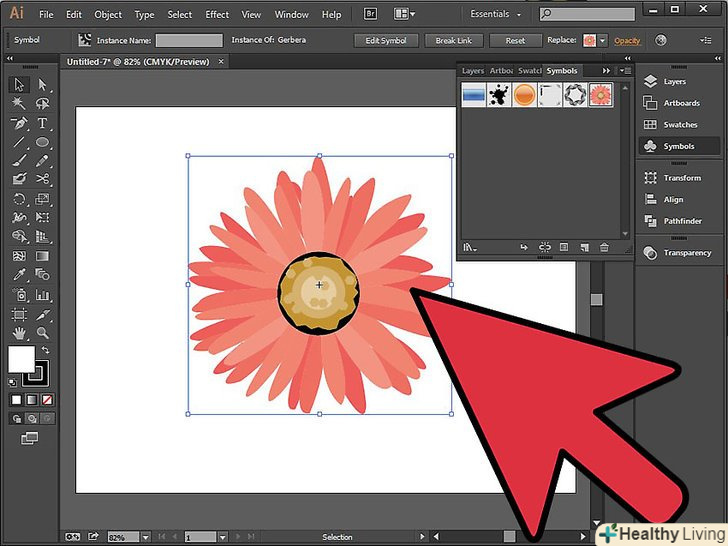
Task: Delete symbol using trash icon
Action: click(604, 247)
